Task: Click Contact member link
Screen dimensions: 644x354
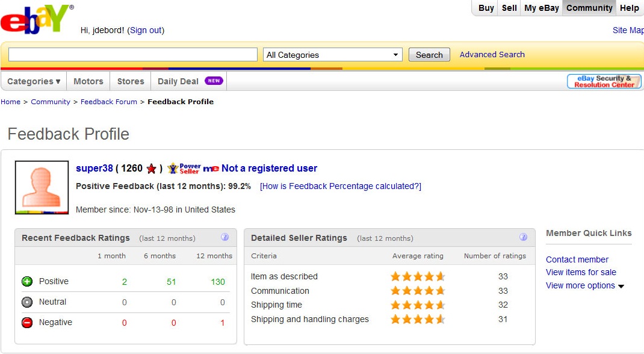Action: [577, 259]
